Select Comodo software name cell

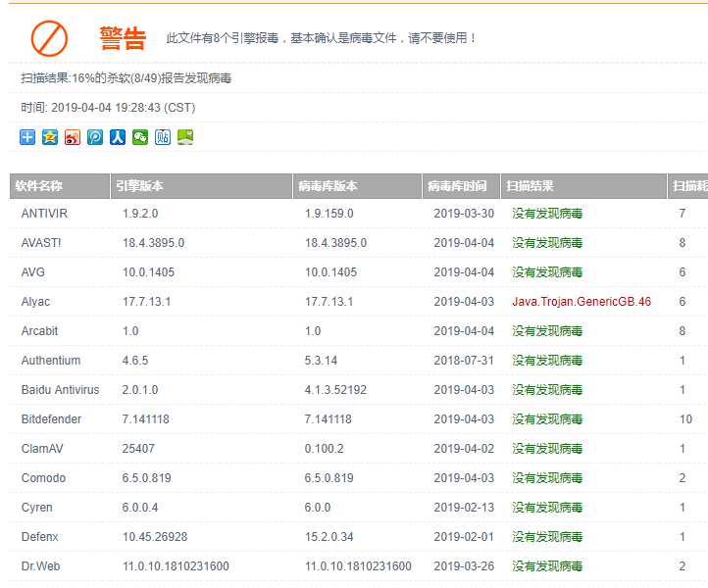(x=43, y=478)
